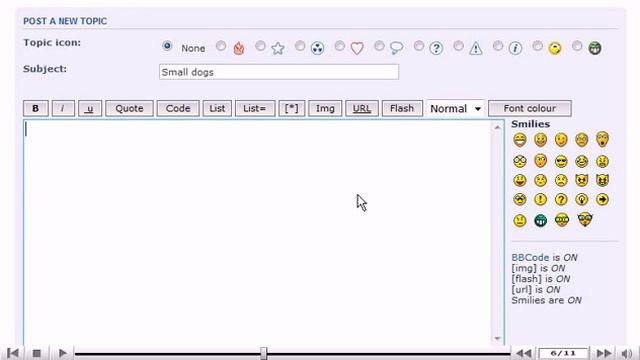Toggle bold BBCode with B button

(x=36, y=108)
